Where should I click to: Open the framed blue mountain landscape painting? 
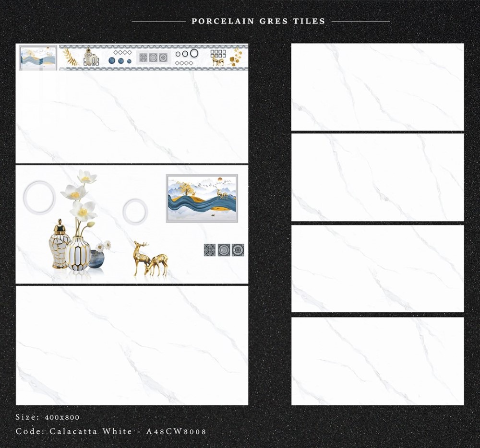202,198
